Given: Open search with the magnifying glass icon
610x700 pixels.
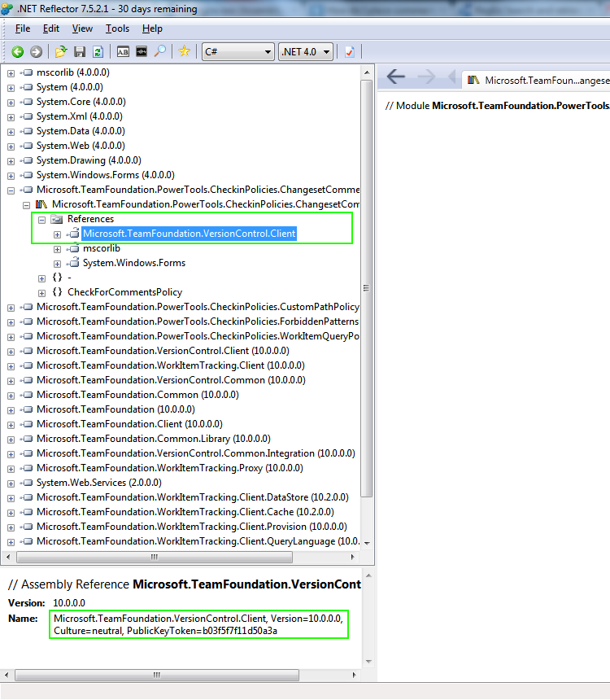Looking at the screenshot, I should pos(159,51).
